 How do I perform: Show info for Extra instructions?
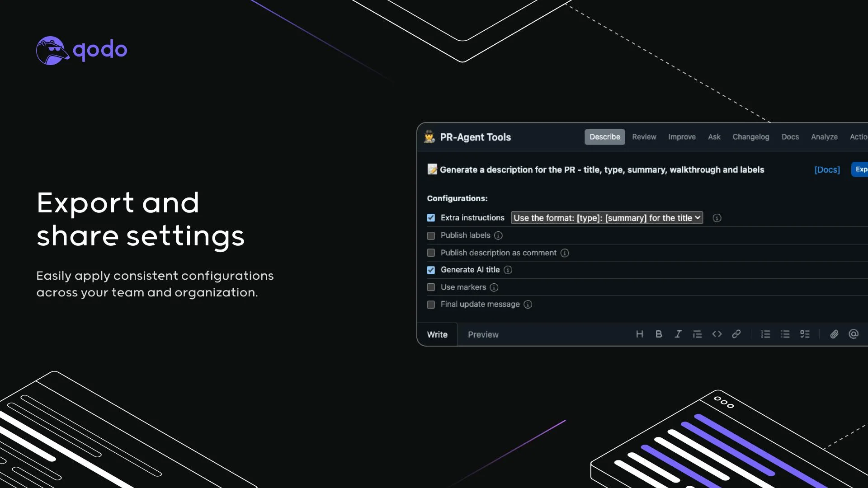pos(717,218)
